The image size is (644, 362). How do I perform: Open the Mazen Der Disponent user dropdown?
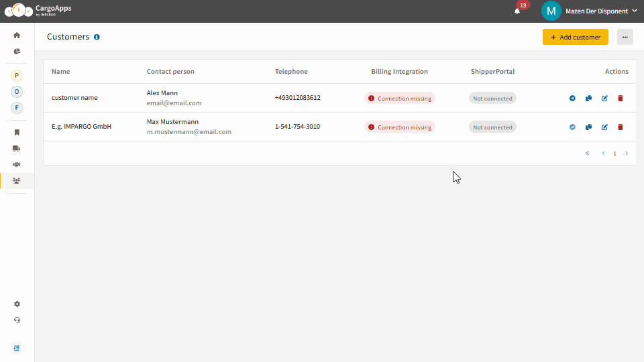601,11
